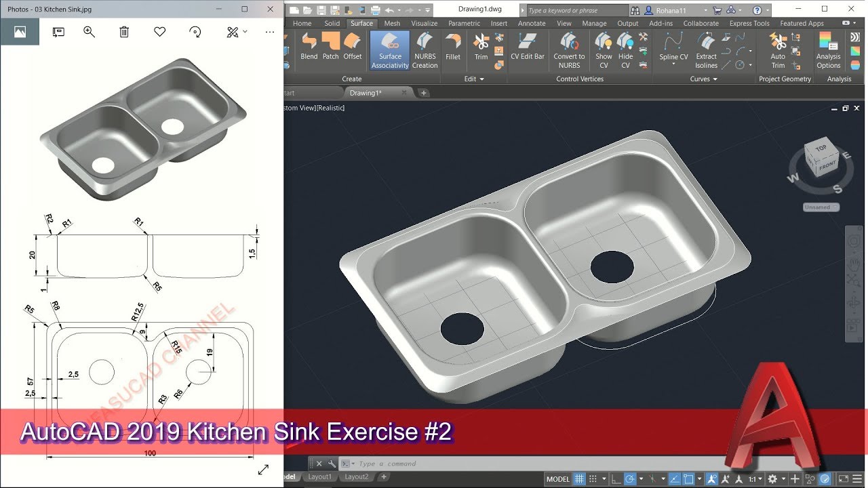Open the Parametric ribbon tab
The height and width of the screenshot is (488, 868).
pyautogui.click(x=464, y=23)
